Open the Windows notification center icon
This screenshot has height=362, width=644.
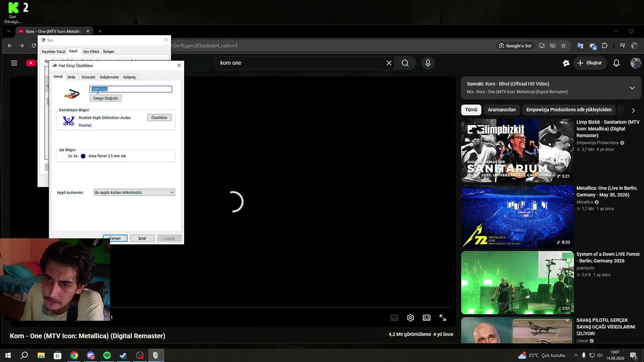(x=634, y=355)
